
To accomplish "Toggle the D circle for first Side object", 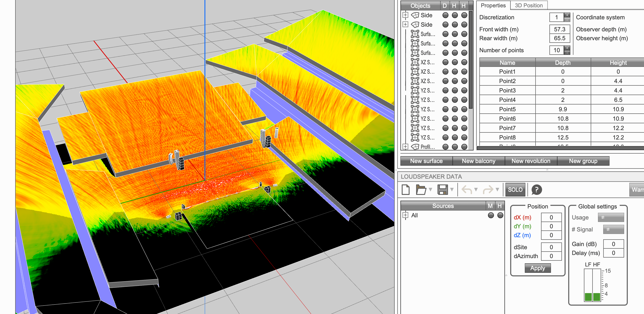I will pyautogui.click(x=445, y=15).
